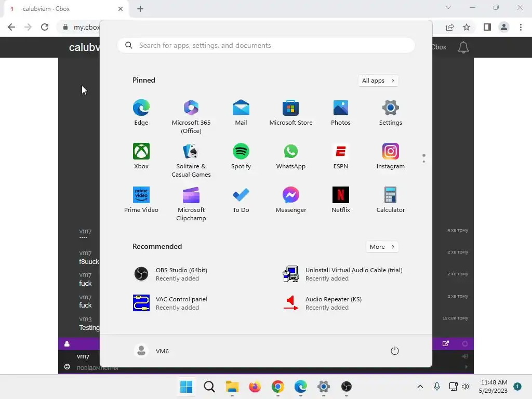Viewport: 532px width, 399px height.
Task: Launch the To Do app
Action: point(241,200)
